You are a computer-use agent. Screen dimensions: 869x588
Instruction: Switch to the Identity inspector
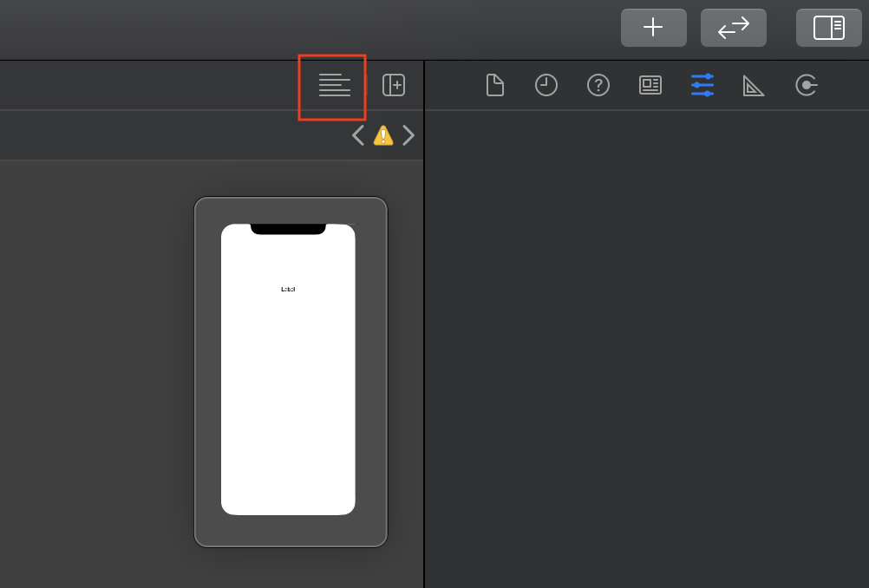point(650,85)
